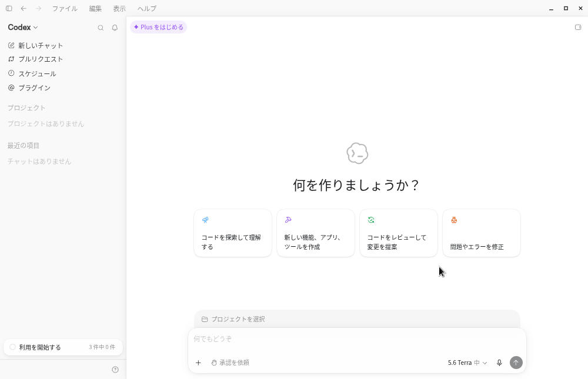
Task: Click the send arrow button
Action: click(516, 363)
